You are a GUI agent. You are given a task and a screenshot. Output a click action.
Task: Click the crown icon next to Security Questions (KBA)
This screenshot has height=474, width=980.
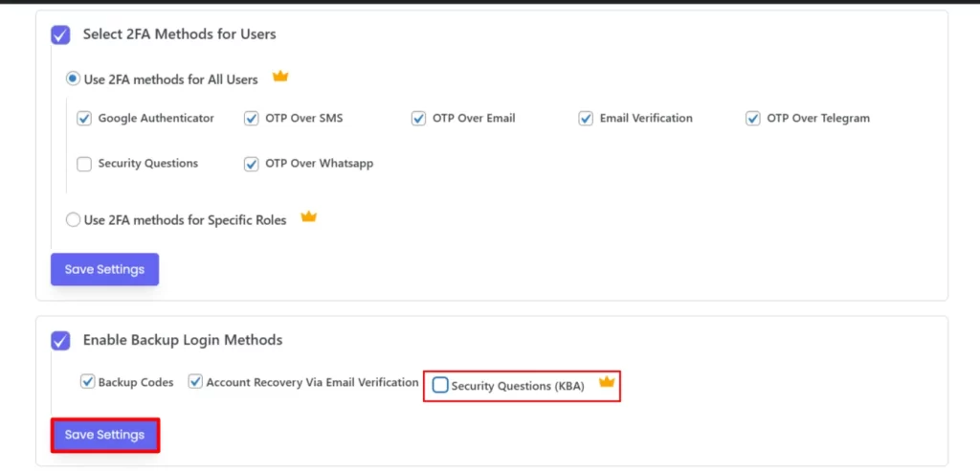(606, 382)
